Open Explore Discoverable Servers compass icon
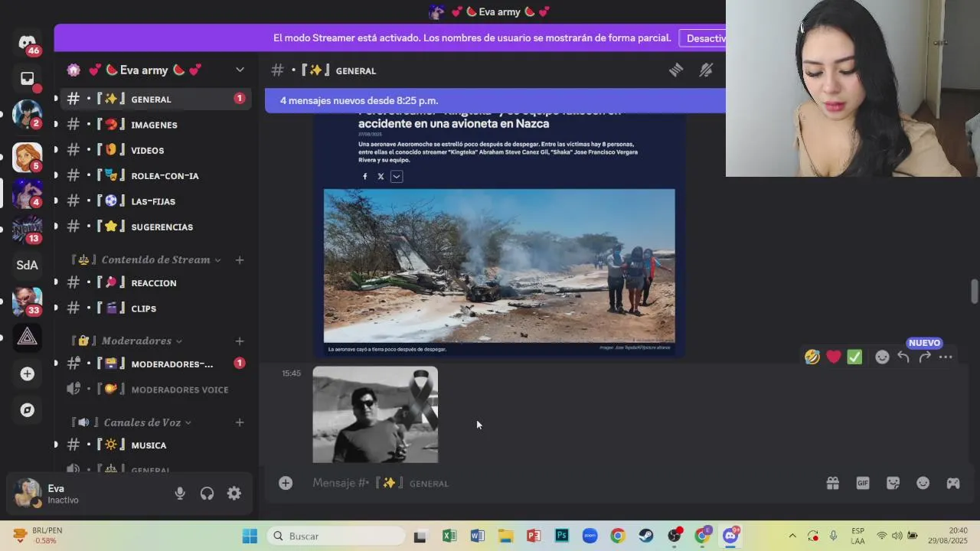This screenshot has height=551, width=980. (x=28, y=410)
